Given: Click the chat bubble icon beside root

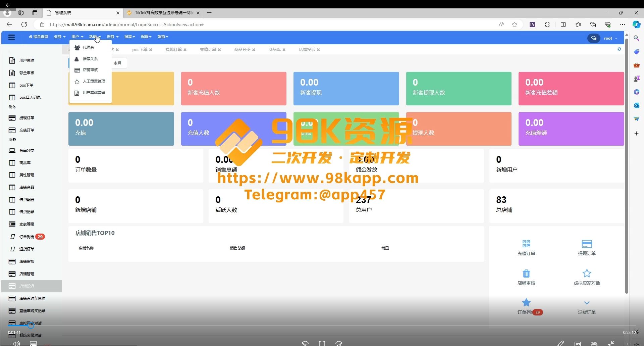Looking at the screenshot, I should [x=594, y=38].
